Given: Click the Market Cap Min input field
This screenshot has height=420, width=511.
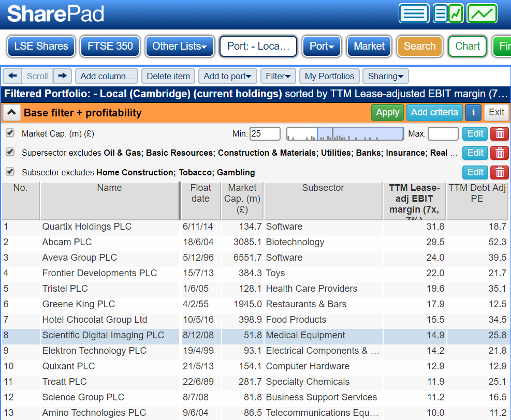Looking at the screenshot, I should 265,134.
